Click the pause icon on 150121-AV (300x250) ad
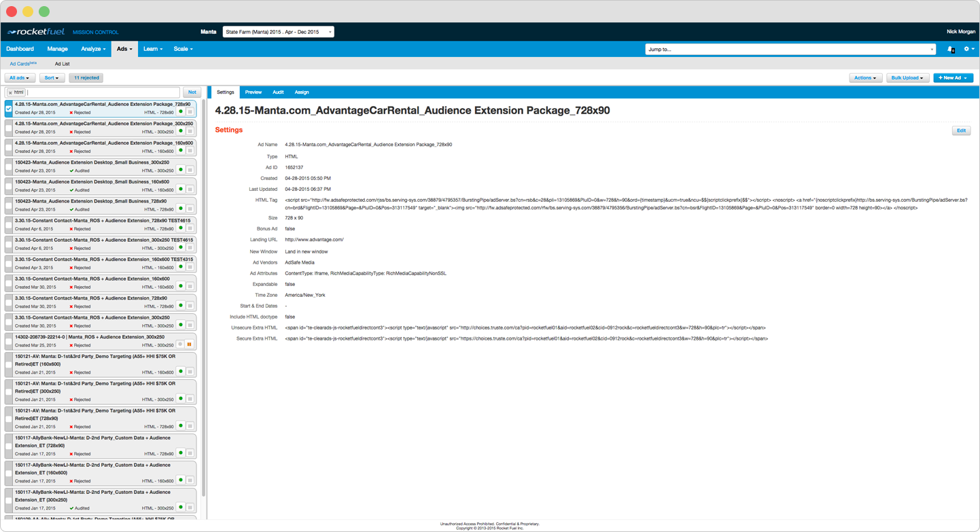 click(x=190, y=399)
